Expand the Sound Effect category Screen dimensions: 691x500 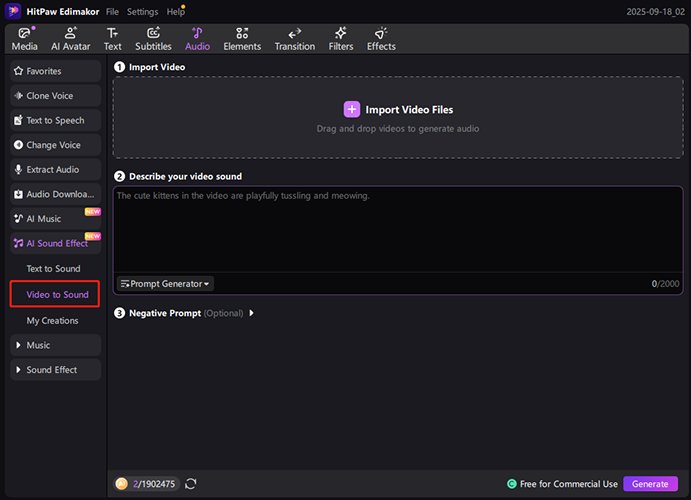[56, 370]
